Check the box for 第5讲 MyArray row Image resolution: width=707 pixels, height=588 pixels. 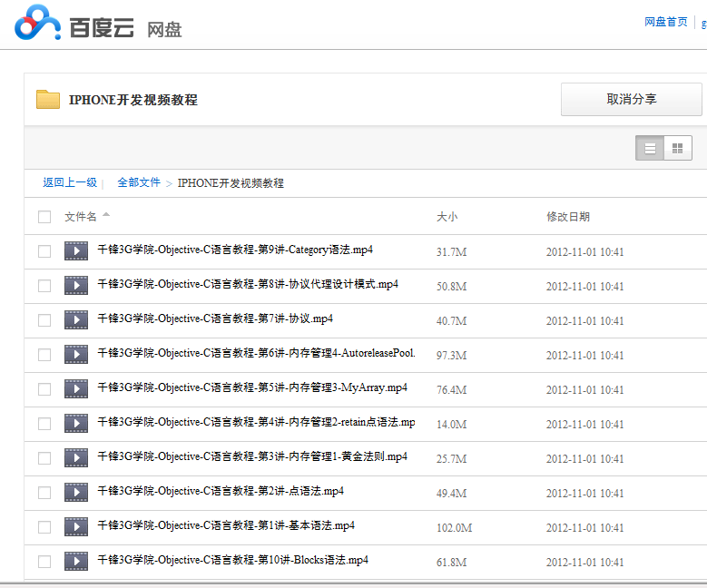(x=44, y=389)
